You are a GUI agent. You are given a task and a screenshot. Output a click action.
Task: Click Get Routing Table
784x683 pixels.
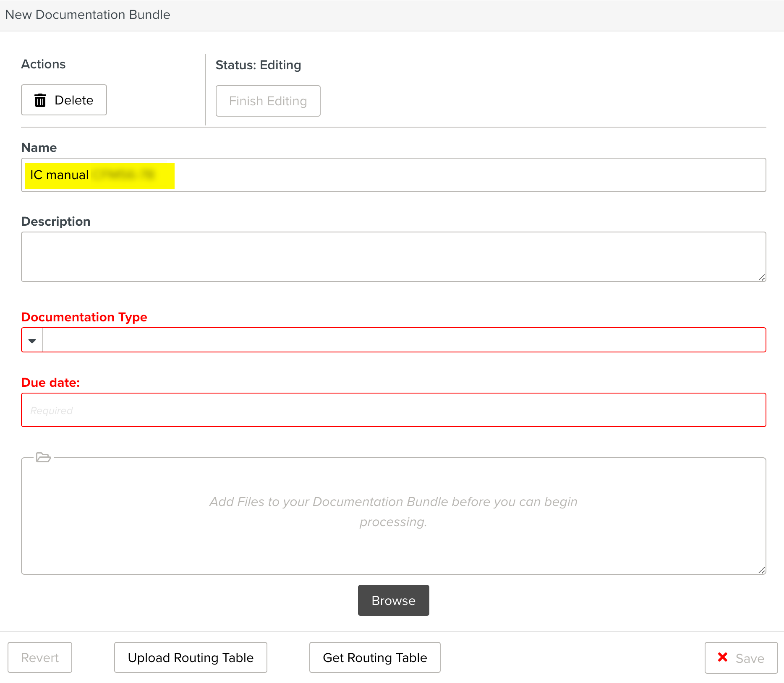[x=374, y=657]
